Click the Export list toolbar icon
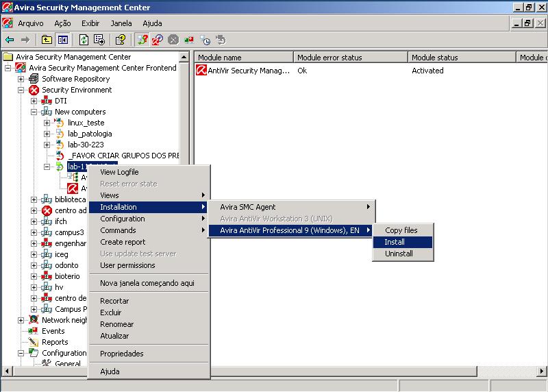Image resolution: width=548 pixels, height=392 pixels. coord(99,40)
